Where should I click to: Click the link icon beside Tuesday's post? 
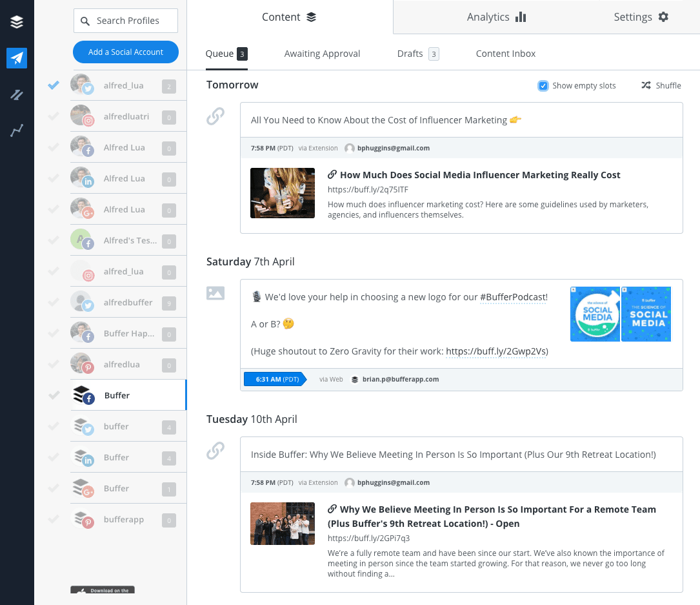click(x=215, y=450)
